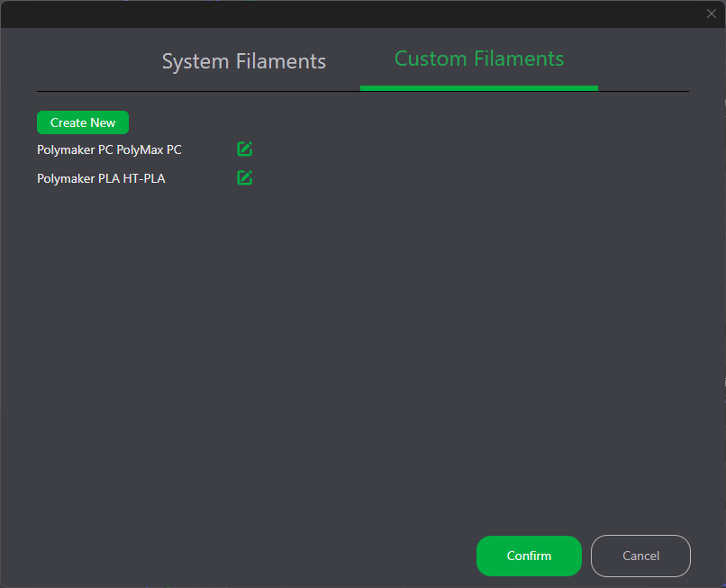This screenshot has height=588, width=726.
Task: Create a new custom filament
Action: [83, 122]
